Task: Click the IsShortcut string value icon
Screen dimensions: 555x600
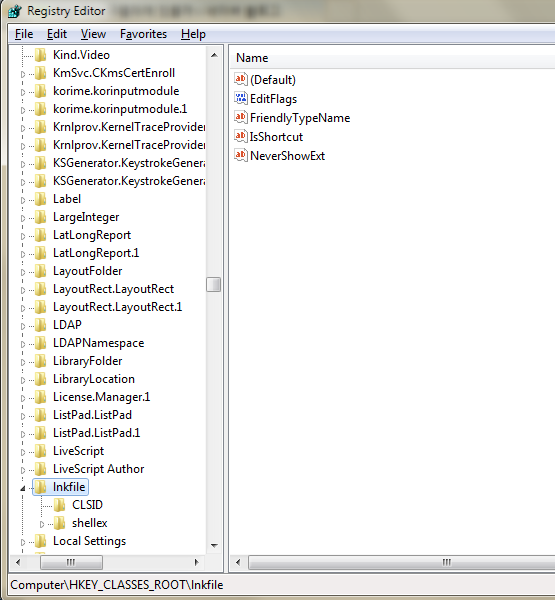Action: point(241,136)
